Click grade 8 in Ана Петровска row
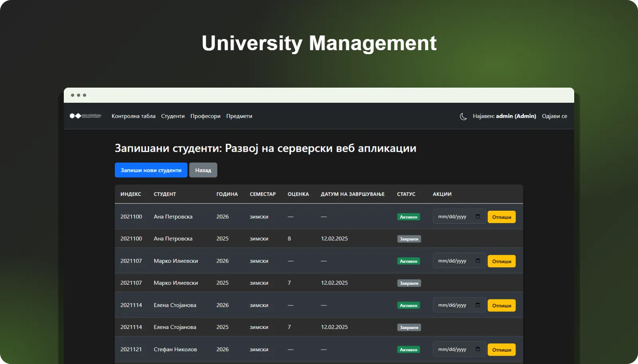638x364 pixels. (x=289, y=239)
